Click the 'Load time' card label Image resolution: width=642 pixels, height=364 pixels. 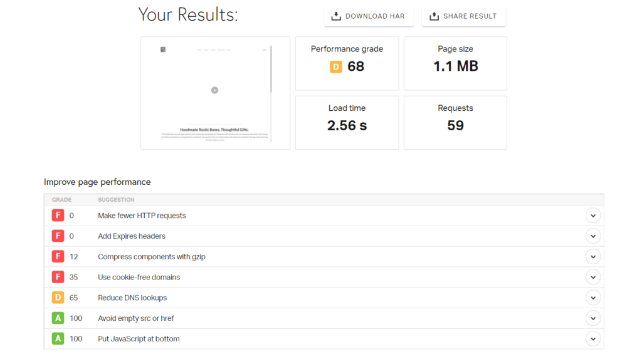pos(347,108)
